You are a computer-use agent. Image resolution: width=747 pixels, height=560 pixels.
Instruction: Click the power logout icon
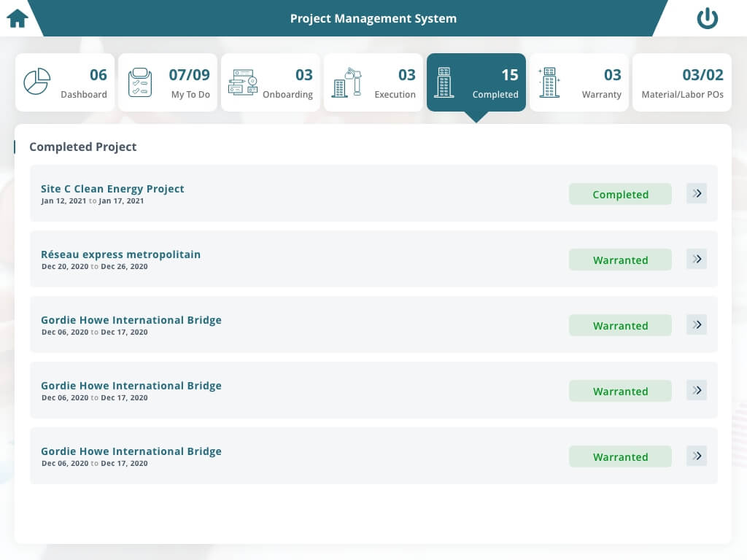pyautogui.click(x=707, y=18)
